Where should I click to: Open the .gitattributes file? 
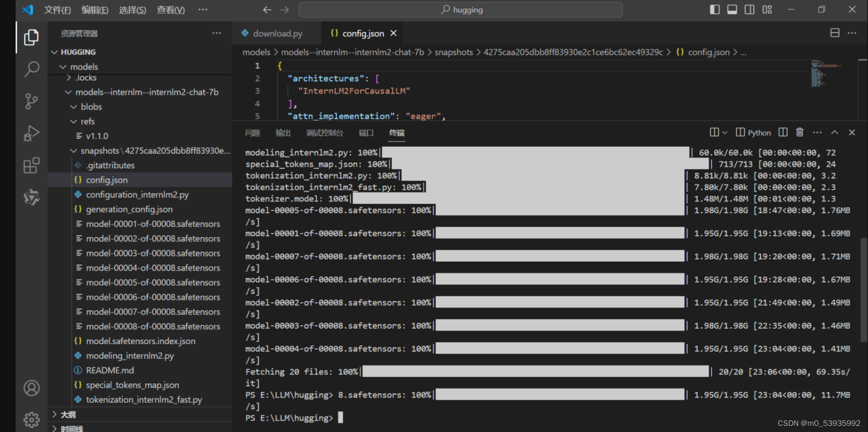[x=140, y=165]
